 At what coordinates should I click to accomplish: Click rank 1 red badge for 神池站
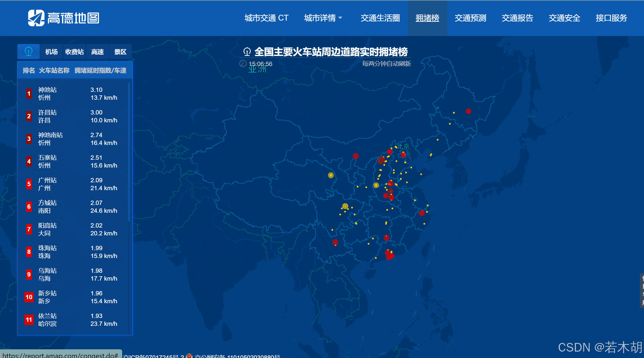click(x=29, y=94)
